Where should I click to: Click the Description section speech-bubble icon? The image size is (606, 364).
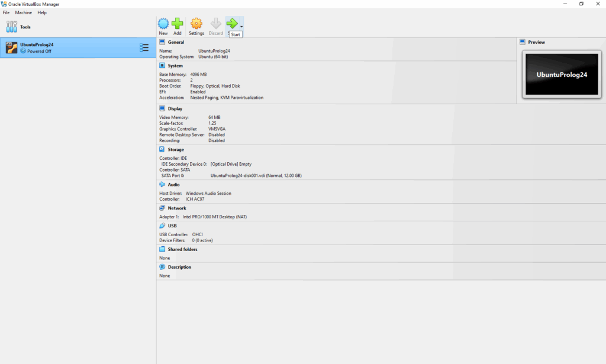click(162, 267)
